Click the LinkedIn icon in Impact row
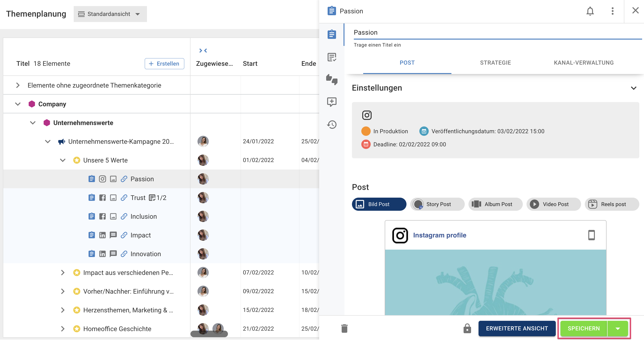The height and width of the screenshot is (340, 644). click(x=102, y=235)
